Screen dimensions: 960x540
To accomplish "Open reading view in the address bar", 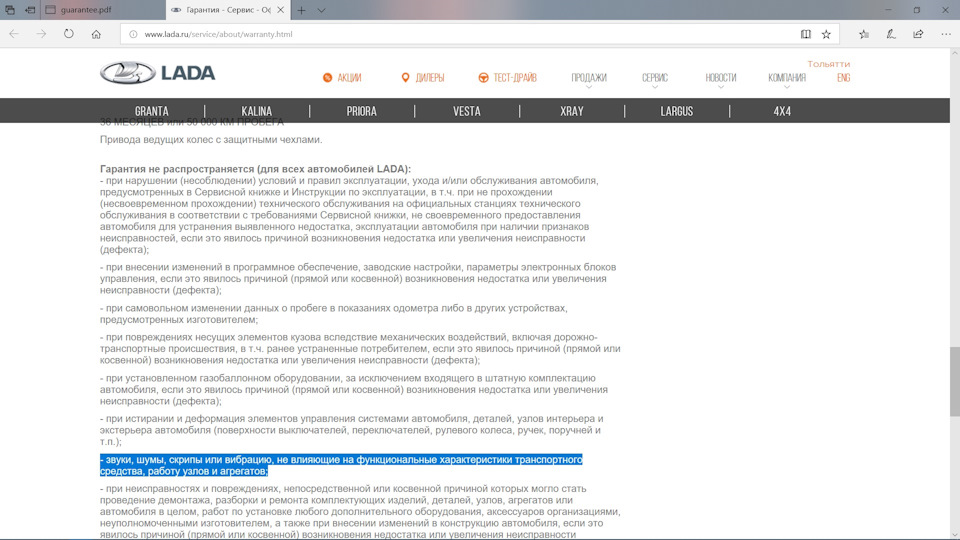I will 806,33.
